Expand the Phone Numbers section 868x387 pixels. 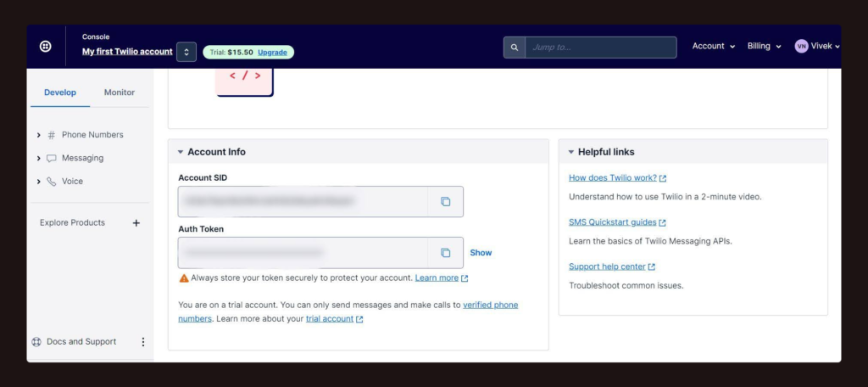(39, 135)
